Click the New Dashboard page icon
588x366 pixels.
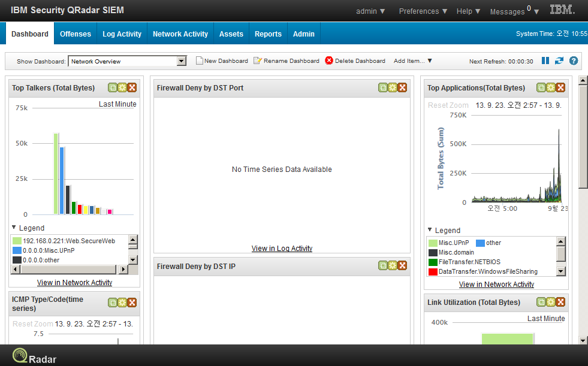200,61
